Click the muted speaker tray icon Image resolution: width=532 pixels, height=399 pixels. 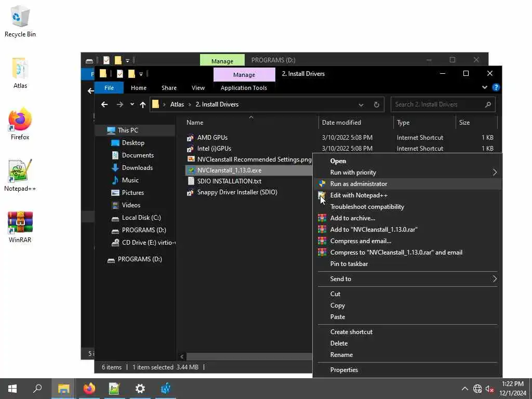click(489, 389)
